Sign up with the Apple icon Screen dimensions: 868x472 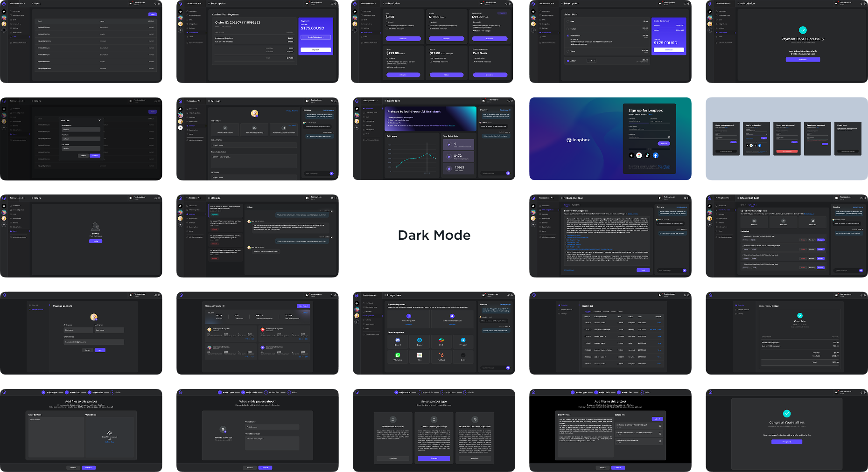click(x=631, y=155)
